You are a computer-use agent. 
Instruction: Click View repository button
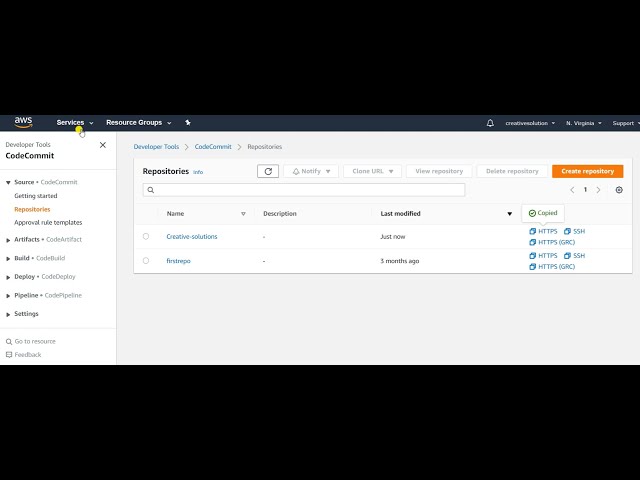439,171
